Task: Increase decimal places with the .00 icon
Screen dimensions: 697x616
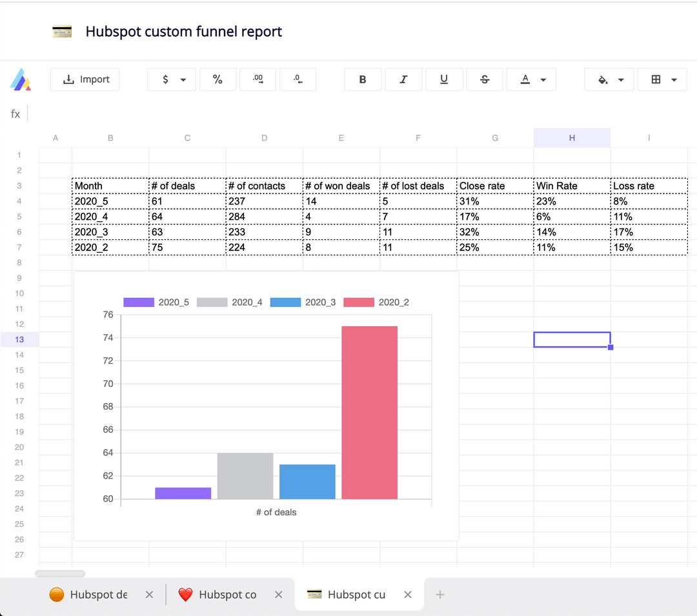Action: click(258, 79)
